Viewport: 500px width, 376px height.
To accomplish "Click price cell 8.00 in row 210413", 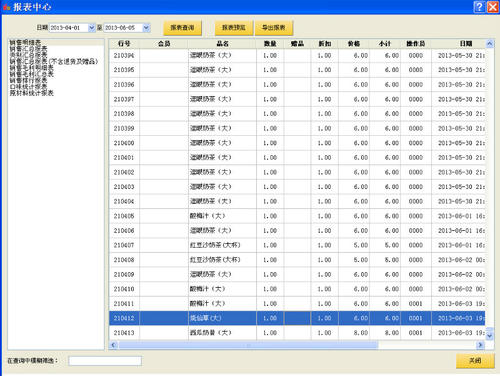I will pos(354,333).
